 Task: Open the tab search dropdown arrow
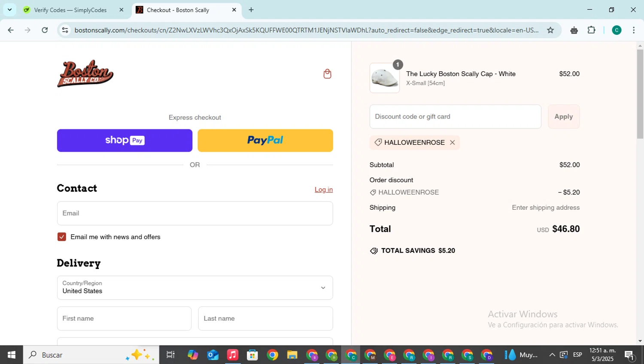click(x=9, y=9)
